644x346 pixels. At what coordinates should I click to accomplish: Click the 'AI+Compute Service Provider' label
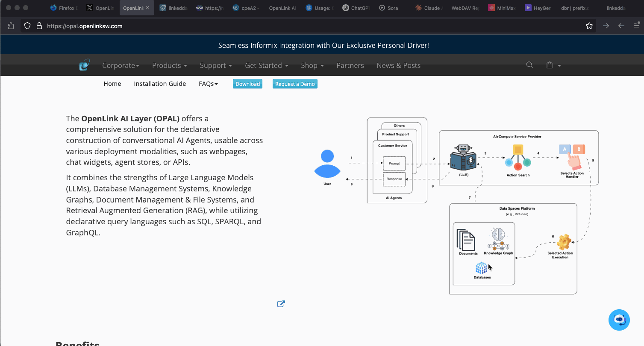point(518,137)
